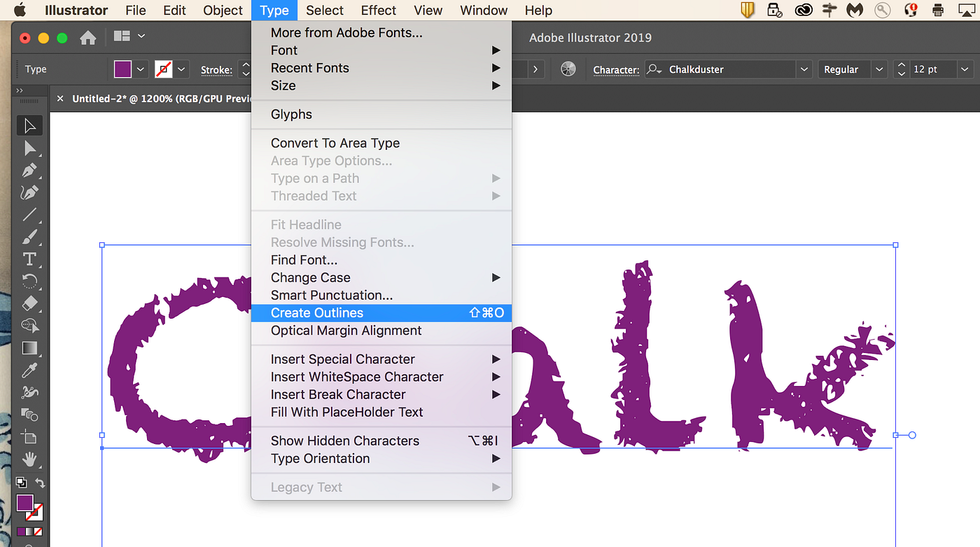Select the Selection tool arrow
This screenshot has width=980, height=547.
(29, 126)
